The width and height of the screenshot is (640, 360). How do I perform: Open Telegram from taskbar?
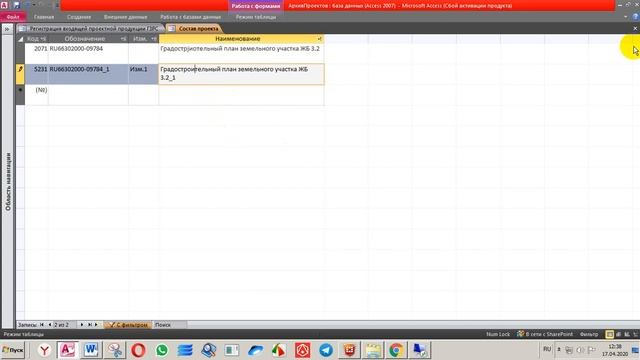326,350
